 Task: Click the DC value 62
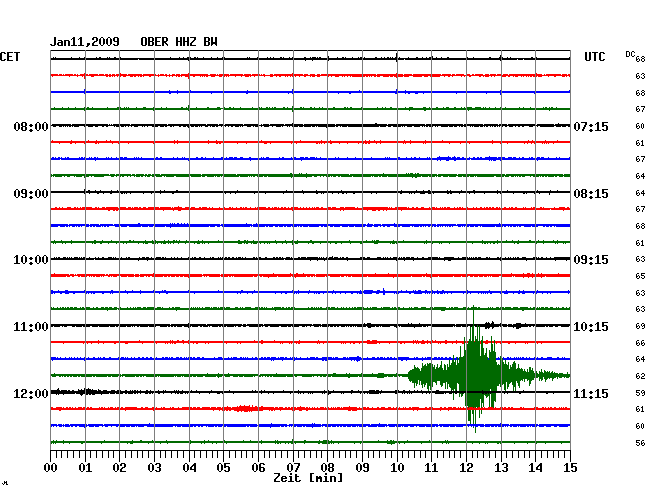coord(640,376)
